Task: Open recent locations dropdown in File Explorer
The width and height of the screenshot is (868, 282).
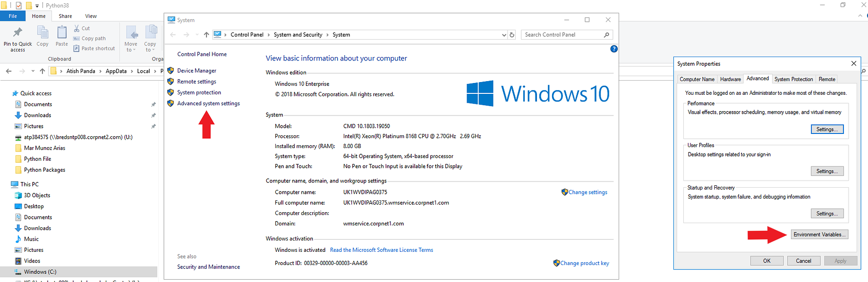Action: pyautogui.click(x=33, y=71)
